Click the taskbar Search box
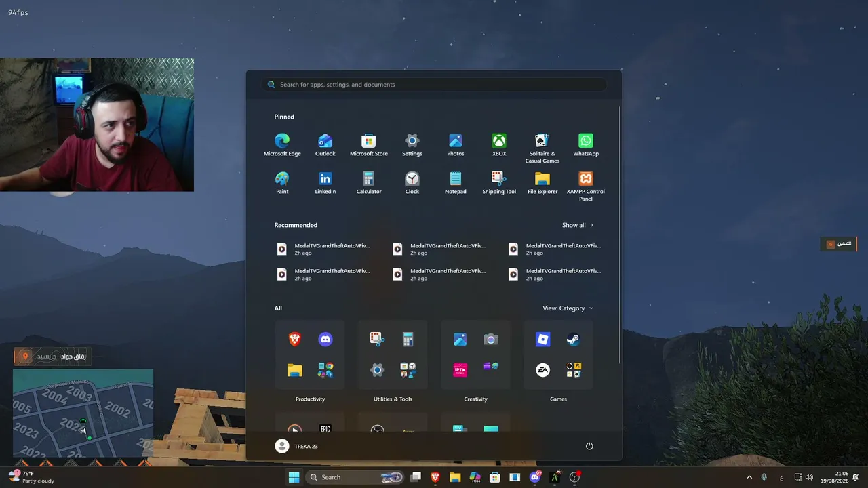 point(355,477)
